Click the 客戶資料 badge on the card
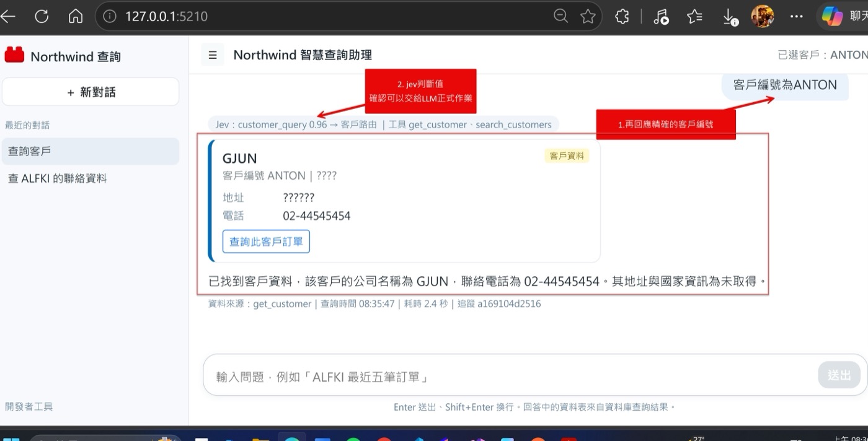The width and height of the screenshot is (868, 441). [567, 155]
